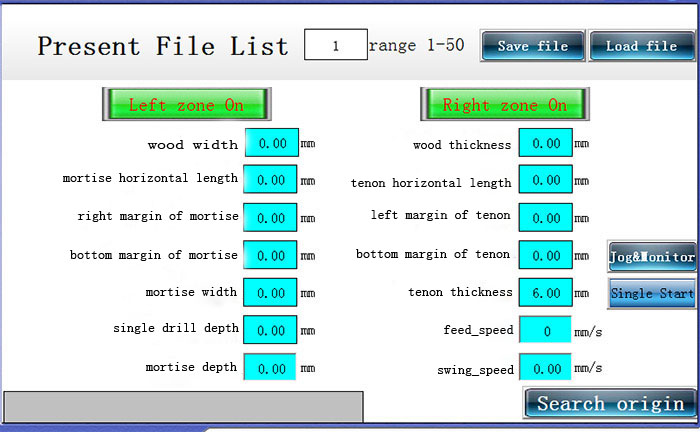Select the mortise width value field
Viewport: 700px width, 432px height.
click(270, 292)
